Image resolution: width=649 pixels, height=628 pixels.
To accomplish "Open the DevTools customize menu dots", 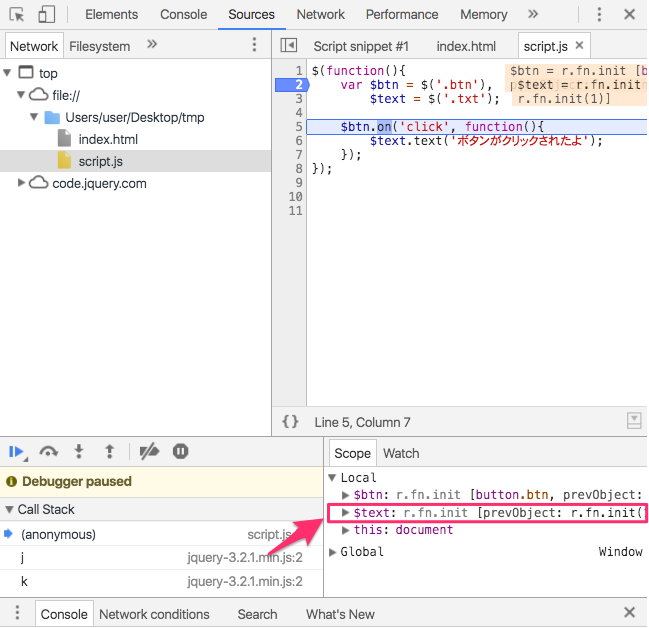I will [599, 14].
